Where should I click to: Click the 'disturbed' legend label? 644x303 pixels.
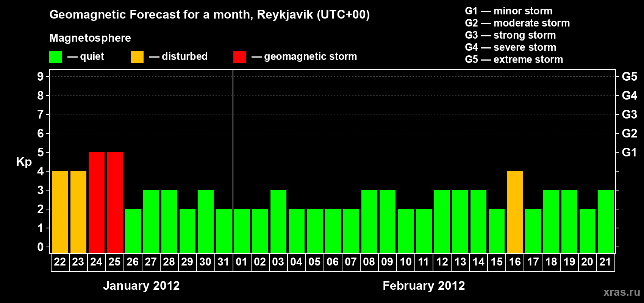click(184, 56)
